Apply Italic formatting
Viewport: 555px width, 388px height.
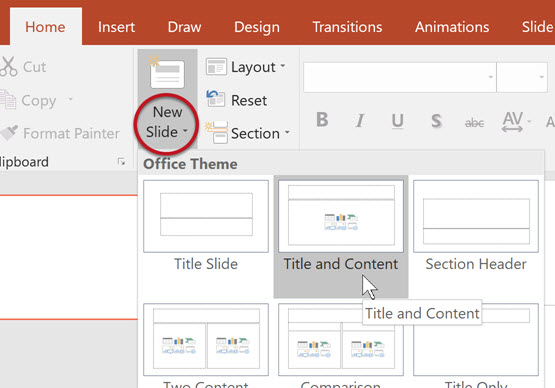tap(360, 120)
